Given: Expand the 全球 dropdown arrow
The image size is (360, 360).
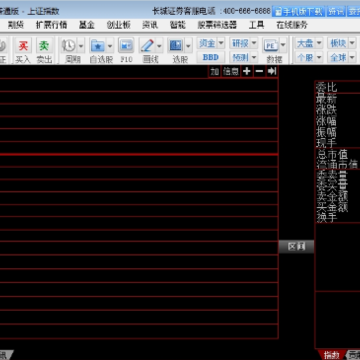Looking at the screenshot, I should [x=352, y=57].
